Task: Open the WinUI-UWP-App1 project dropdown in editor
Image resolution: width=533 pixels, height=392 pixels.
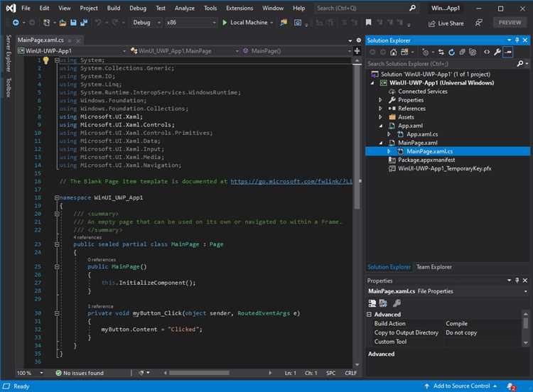Action: (72, 51)
